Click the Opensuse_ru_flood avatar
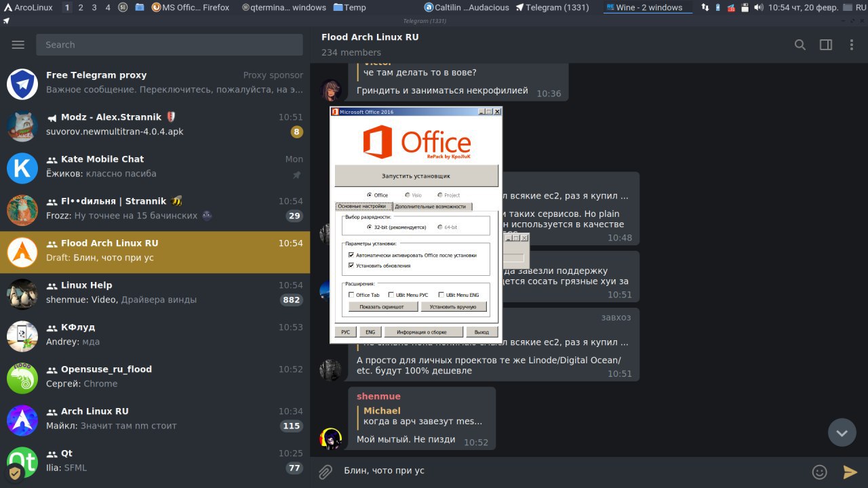This screenshot has width=868, height=488. click(22, 378)
